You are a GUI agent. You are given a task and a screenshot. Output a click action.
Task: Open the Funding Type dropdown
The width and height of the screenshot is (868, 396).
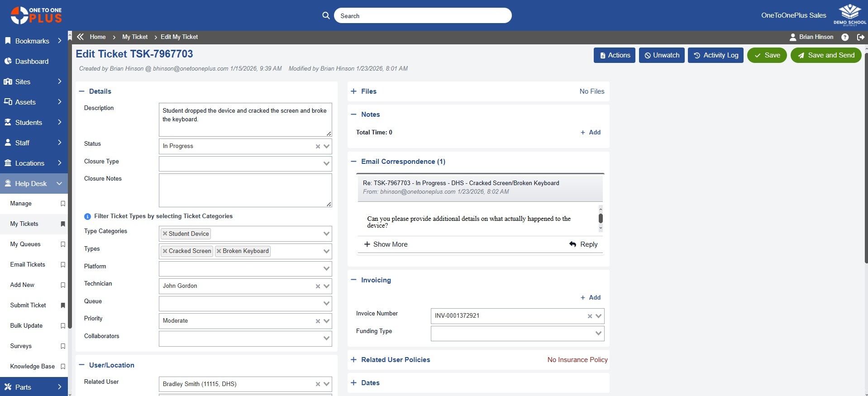pos(598,334)
